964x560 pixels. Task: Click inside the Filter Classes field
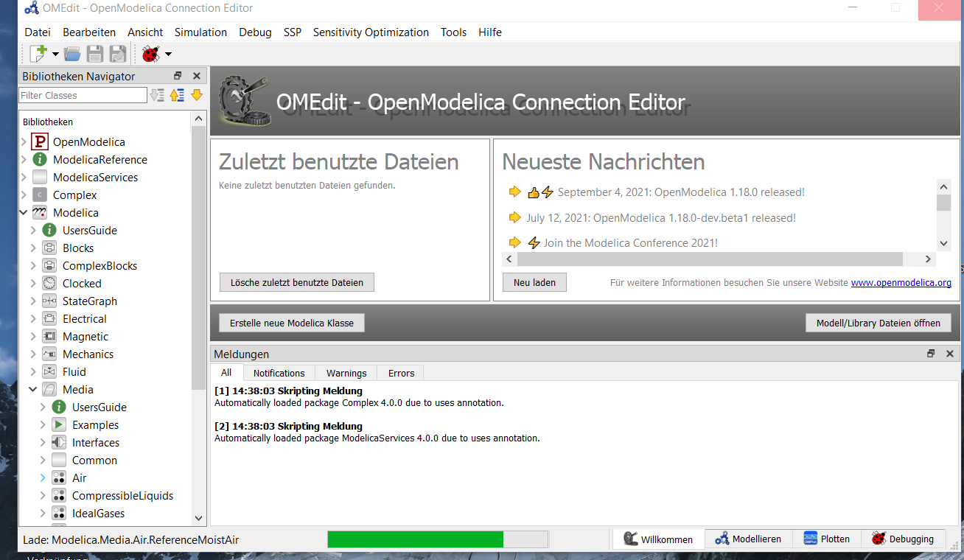coord(81,94)
